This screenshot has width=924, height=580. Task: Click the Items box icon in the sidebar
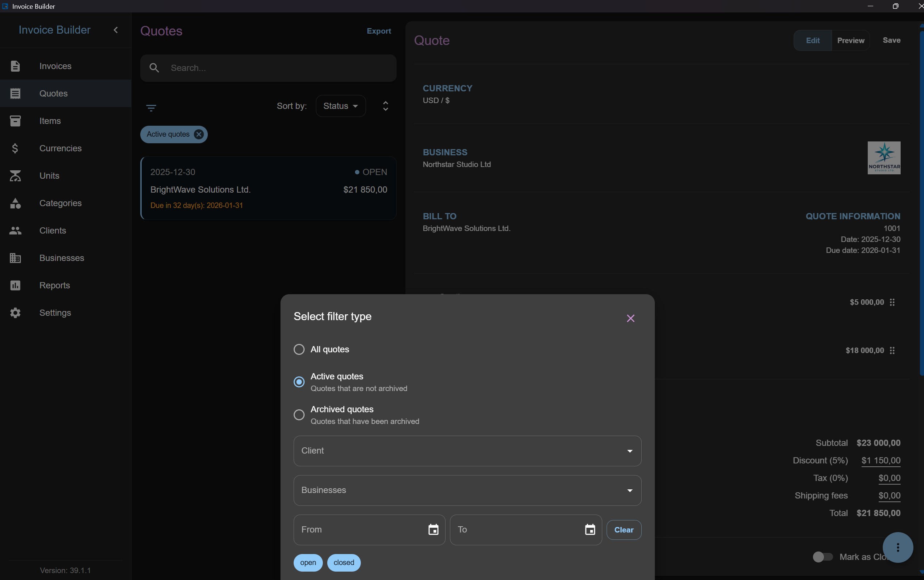tap(15, 121)
